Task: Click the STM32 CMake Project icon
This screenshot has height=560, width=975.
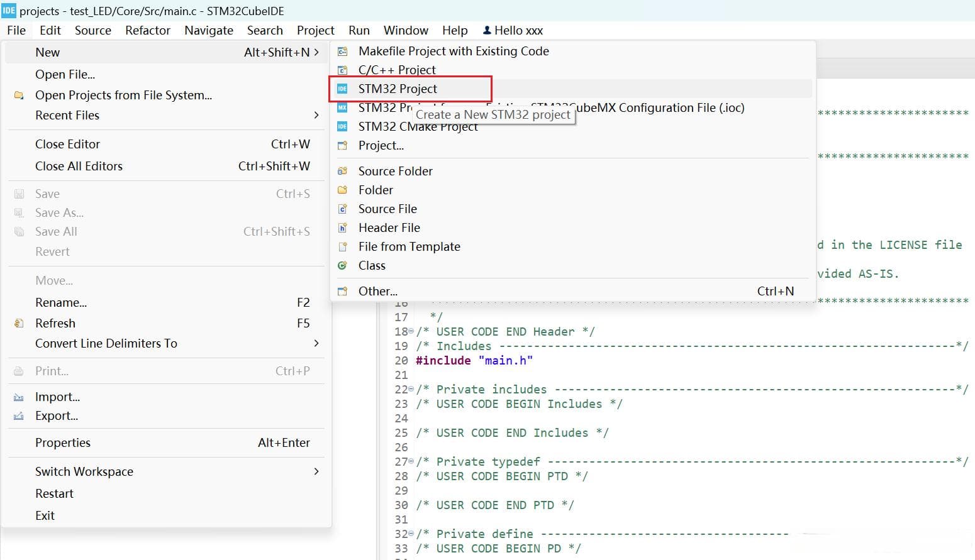Action: [x=342, y=126]
